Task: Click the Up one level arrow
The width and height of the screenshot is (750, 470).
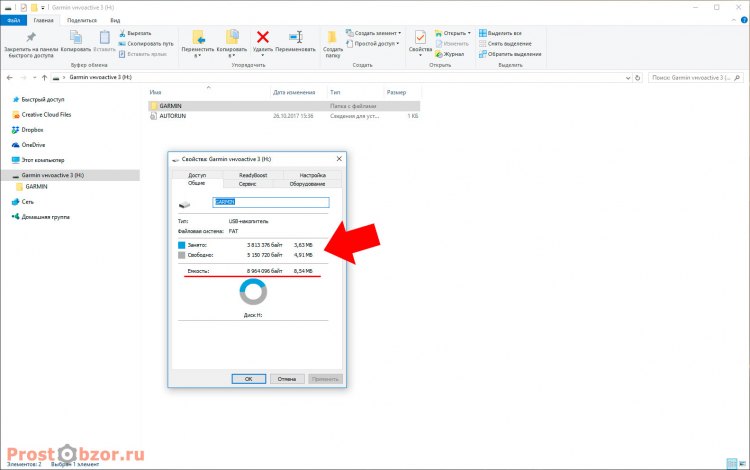Action: tap(44, 77)
